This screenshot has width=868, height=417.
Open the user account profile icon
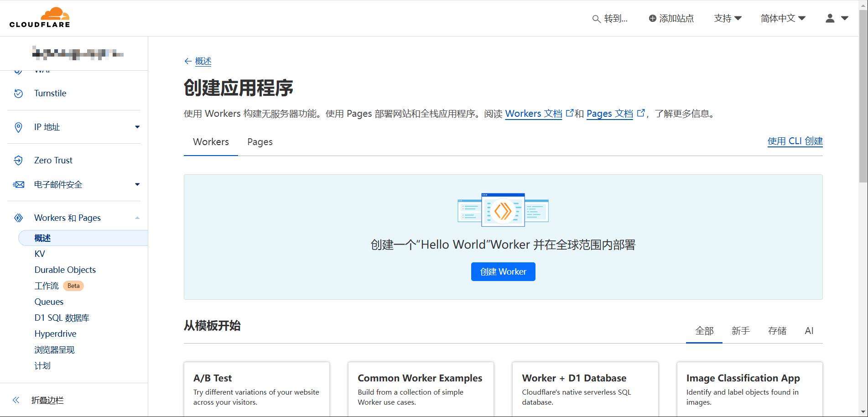tap(830, 18)
